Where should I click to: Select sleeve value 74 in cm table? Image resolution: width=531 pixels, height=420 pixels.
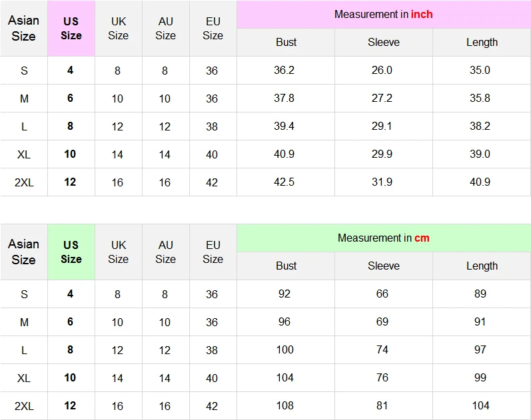[x=384, y=350]
